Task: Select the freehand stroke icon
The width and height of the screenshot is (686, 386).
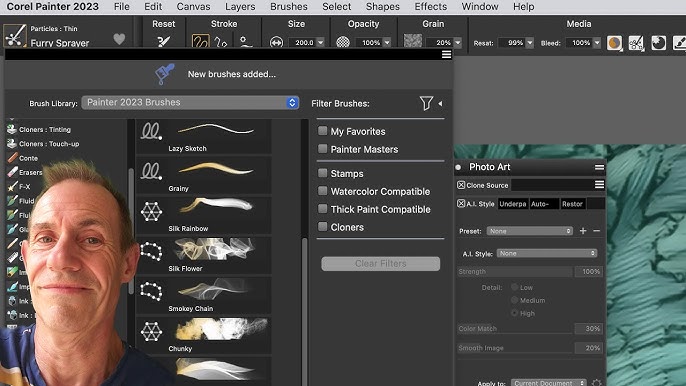Action: pos(200,42)
